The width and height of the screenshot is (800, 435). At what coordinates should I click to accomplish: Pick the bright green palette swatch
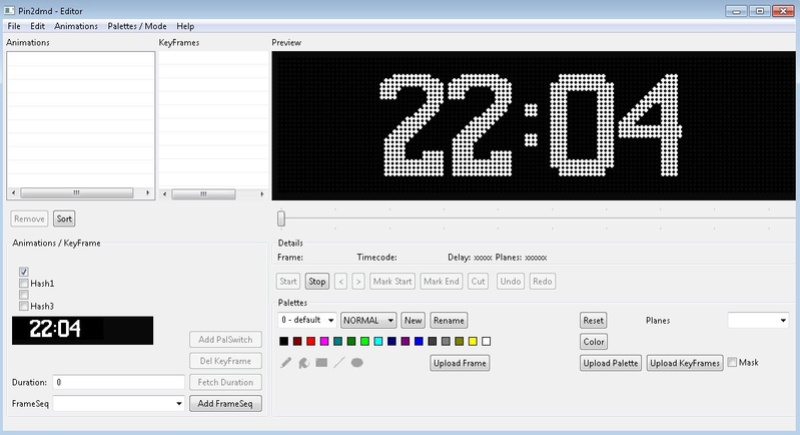coord(365,341)
